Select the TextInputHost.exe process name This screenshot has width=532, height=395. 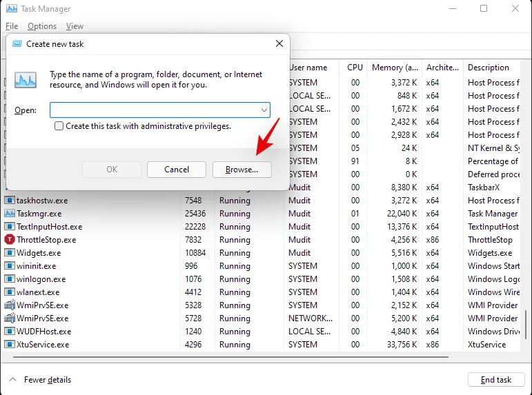[x=50, y=227]
